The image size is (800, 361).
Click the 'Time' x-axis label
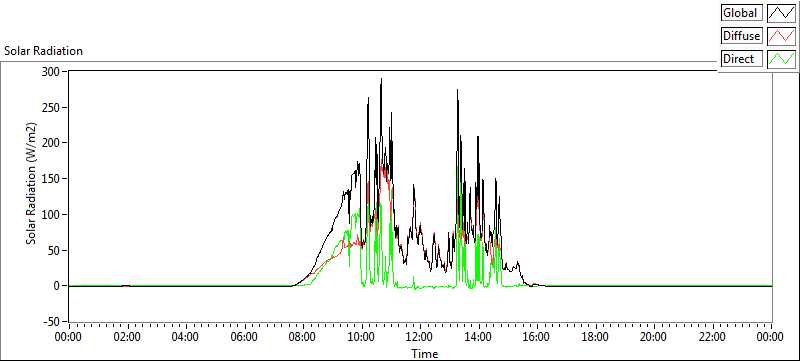[x=425, y=354]
